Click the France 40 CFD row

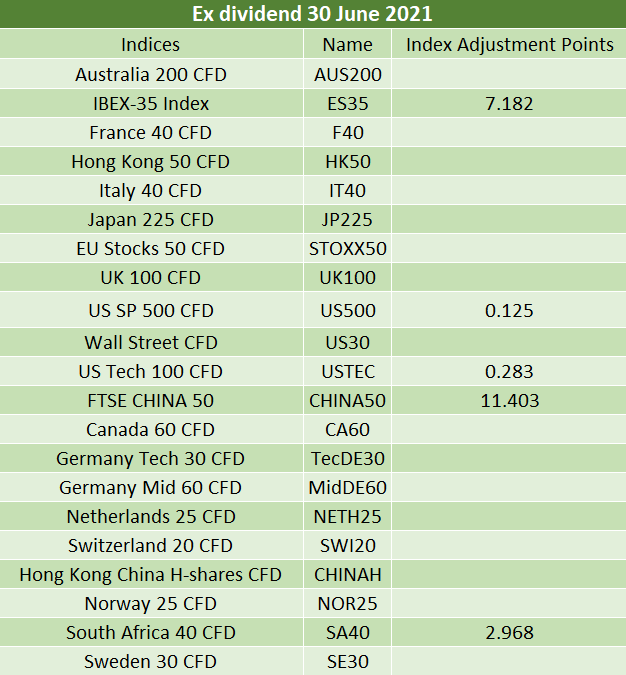pos(313,133)
